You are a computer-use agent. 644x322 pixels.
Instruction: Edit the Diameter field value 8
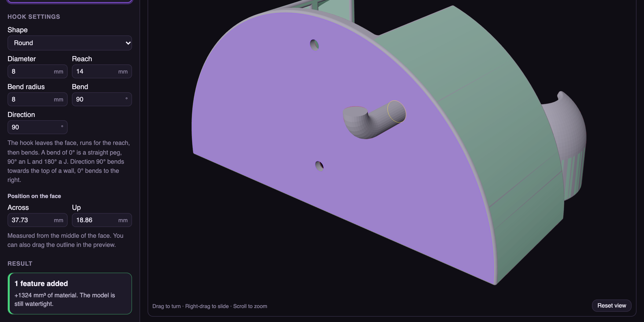[38, 71]
